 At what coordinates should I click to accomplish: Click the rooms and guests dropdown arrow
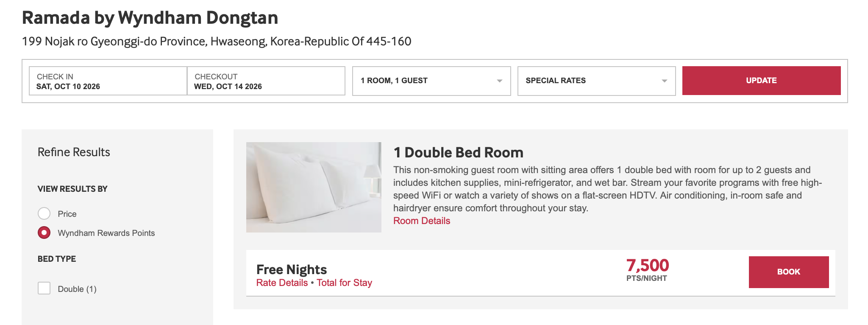[x=499, y=81]
